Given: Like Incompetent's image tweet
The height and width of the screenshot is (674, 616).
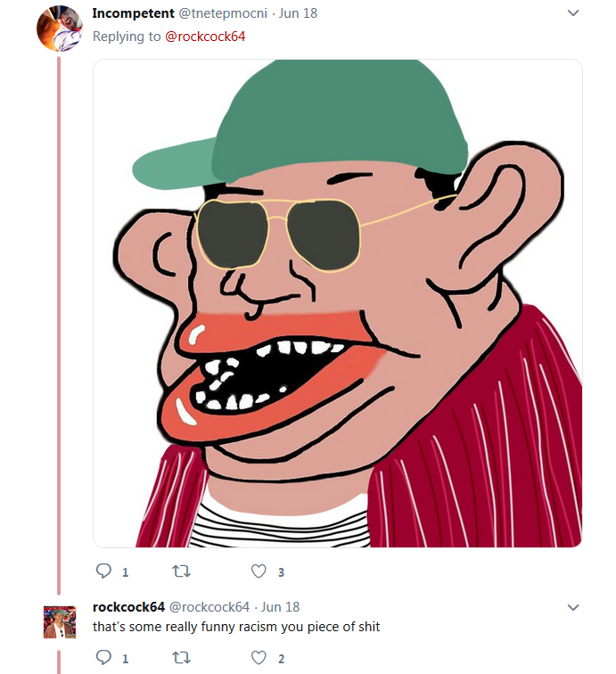Looking at the screenshot, I should click(259, 571).
